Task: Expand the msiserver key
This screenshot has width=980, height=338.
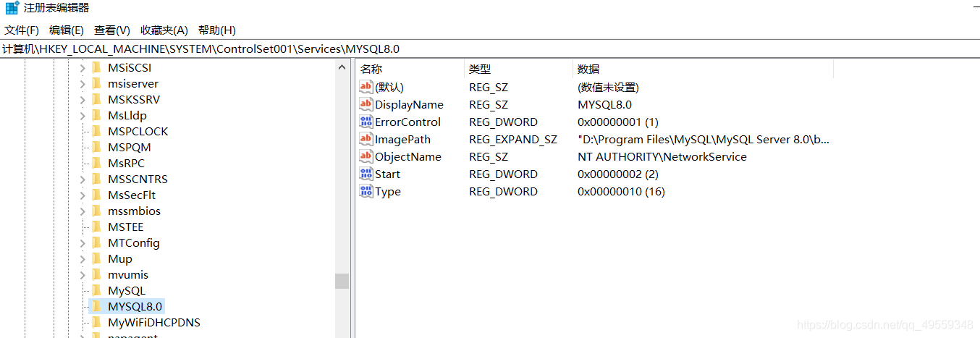Action: coord(82,84)
